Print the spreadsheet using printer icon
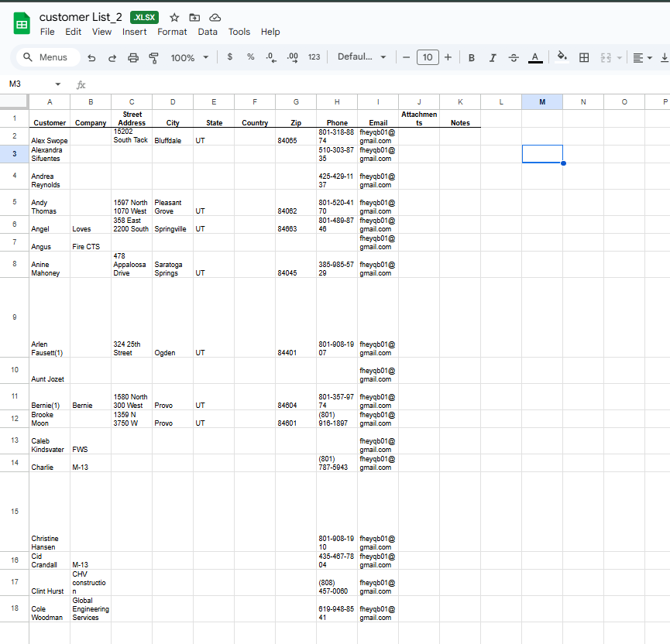This screenshot has height=644, width=670. 133,57
